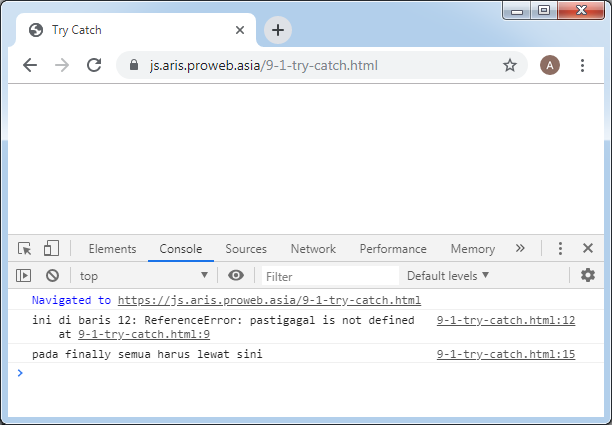Reload the current page
Screen dimensions: 612x425
(x=94, y=65)
